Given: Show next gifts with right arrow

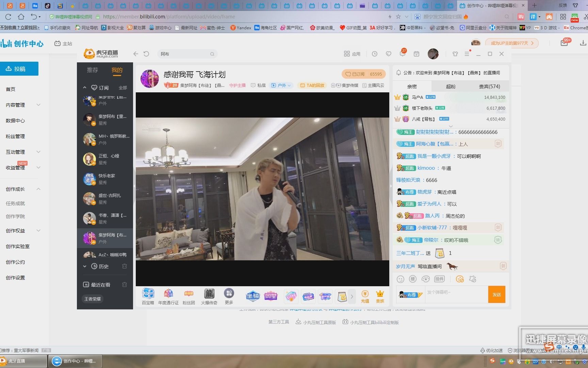Looking at the screenshot, I should pos(352,296).
